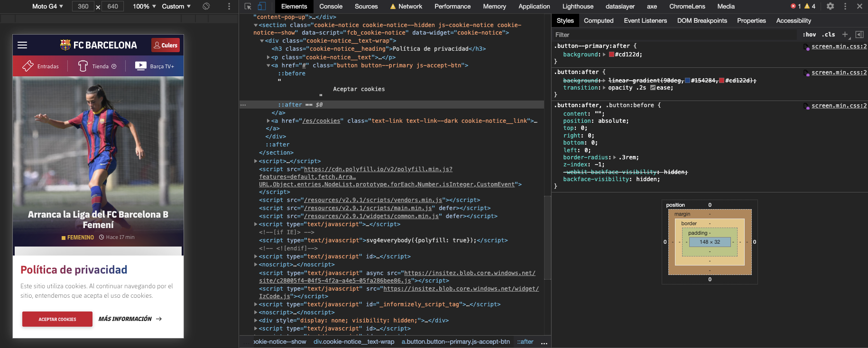Click the Elements panel vertical scrollbar
Viewport: 868px width, 348px height.
(547, 237)
